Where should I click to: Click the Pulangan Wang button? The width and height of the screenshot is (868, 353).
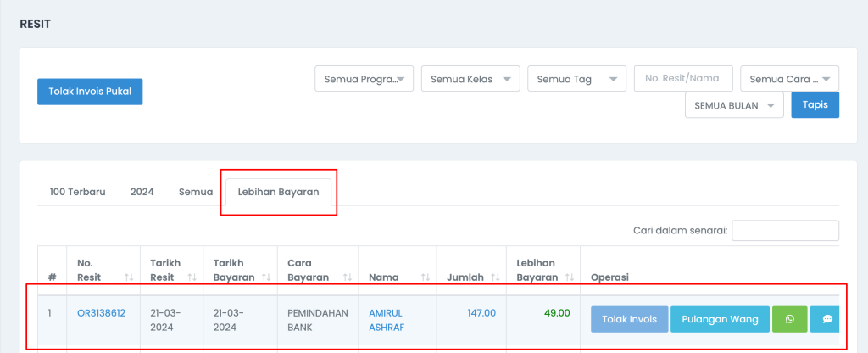click(x=721, y=319)
